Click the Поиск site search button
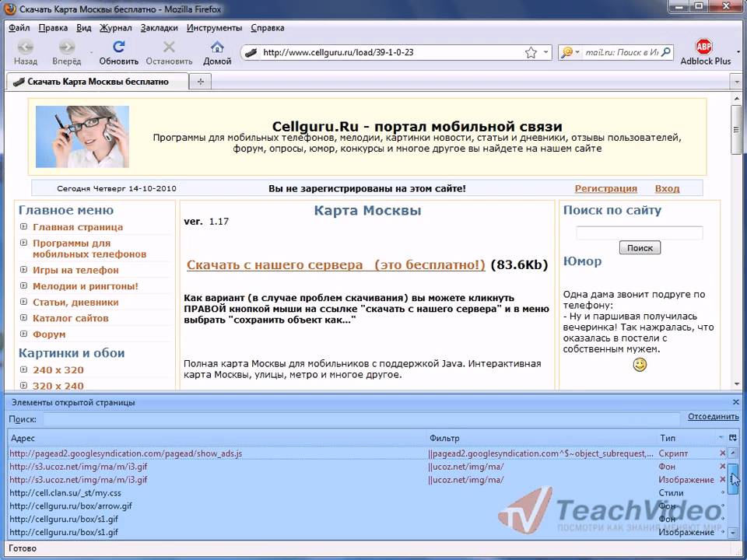The image size is (747, 560). 640,247
